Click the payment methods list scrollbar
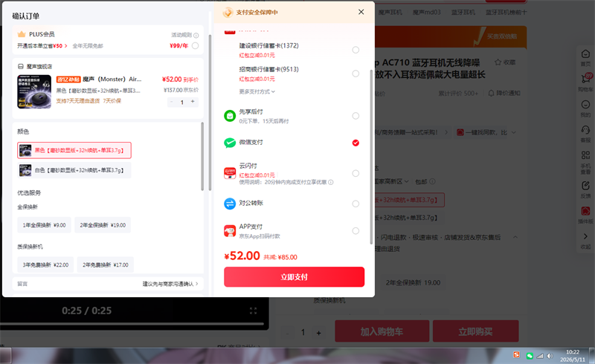This screenshot has height=364, width=595. coord(371,157)
